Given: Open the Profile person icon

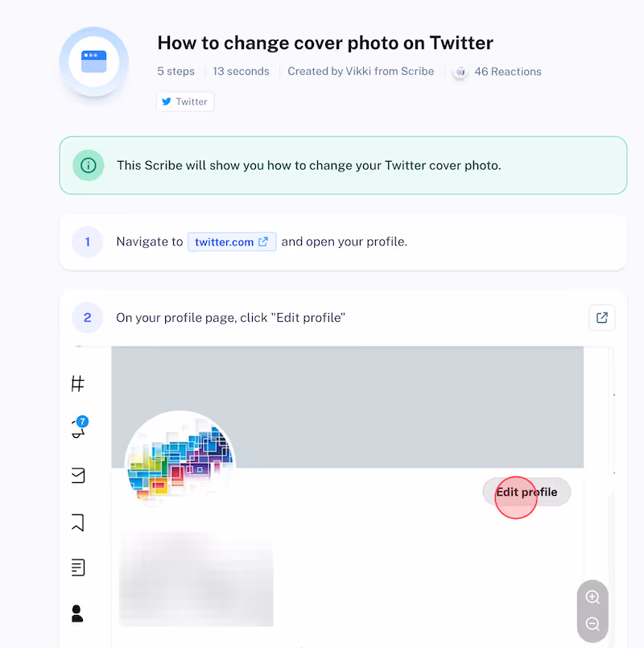Looking at the screenshot, I should (77, 613).
